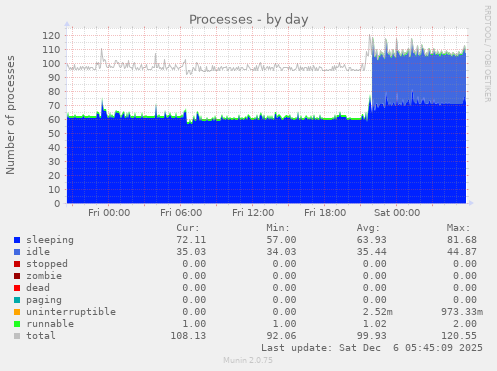
Task: Click the uninterruptible legend color swatch
Action: tap(17, 312)
